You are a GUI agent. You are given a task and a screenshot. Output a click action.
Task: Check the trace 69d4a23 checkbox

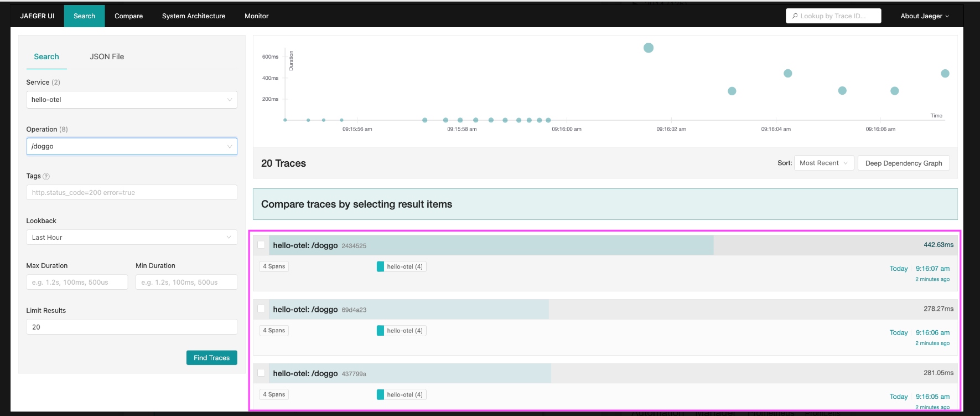tap(261, 309)
